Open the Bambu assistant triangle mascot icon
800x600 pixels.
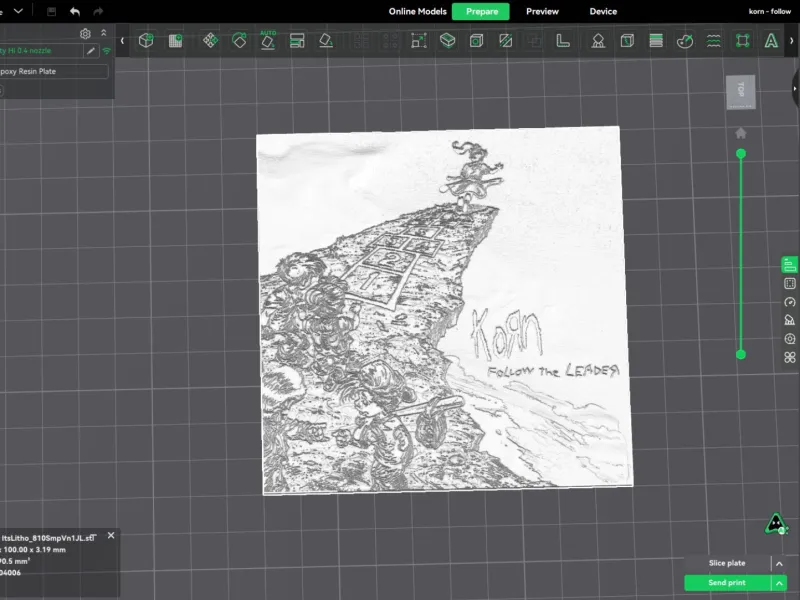tap(776, 524)
